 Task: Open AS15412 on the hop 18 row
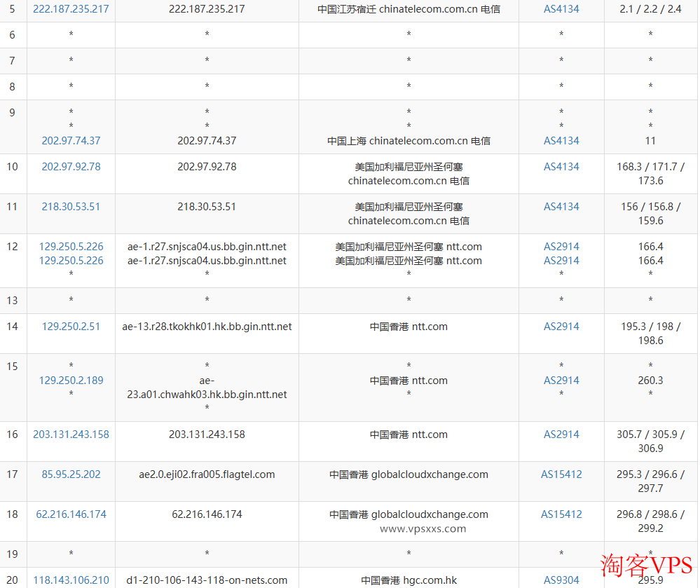(x=561, y=514)
